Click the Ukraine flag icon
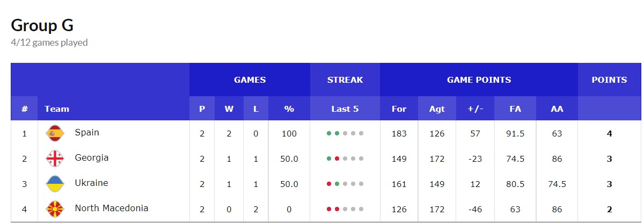The width and height of the screenshot is (644, 223). pyautogui.click(x=55, y=184)
